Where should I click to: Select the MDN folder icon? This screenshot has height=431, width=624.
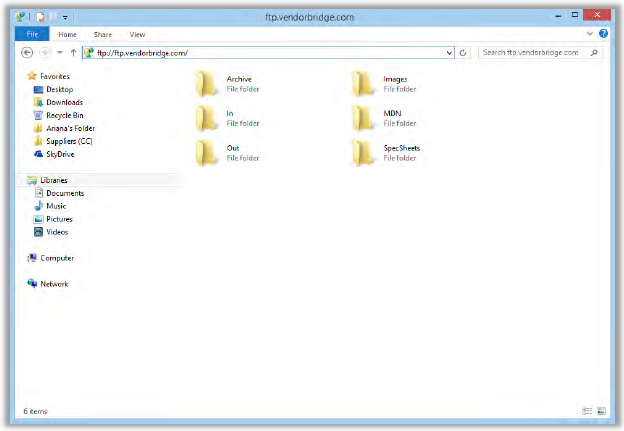pos(363,118)
